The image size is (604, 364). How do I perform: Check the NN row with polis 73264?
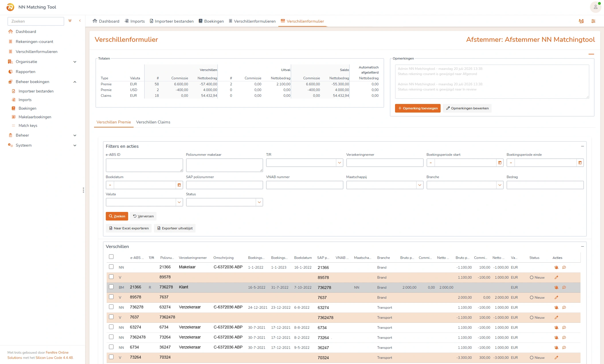[x=111, y=337]
